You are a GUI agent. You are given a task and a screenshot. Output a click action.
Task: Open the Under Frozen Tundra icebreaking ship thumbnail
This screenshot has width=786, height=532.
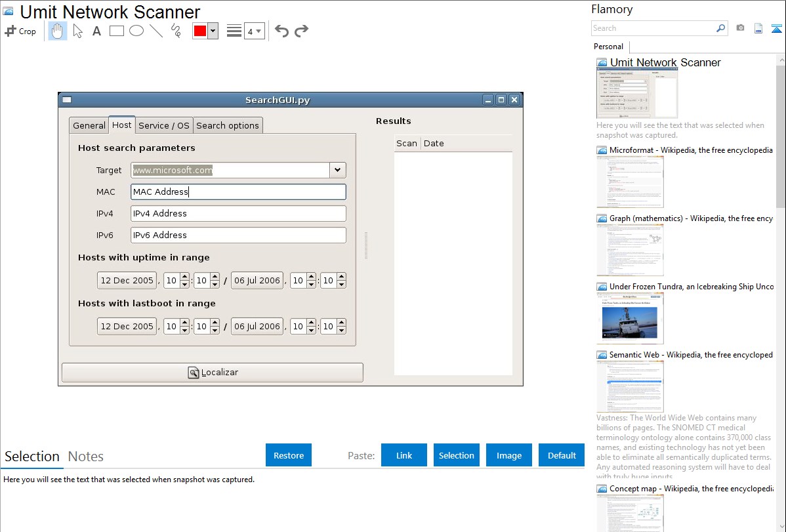tap(630, 318)
